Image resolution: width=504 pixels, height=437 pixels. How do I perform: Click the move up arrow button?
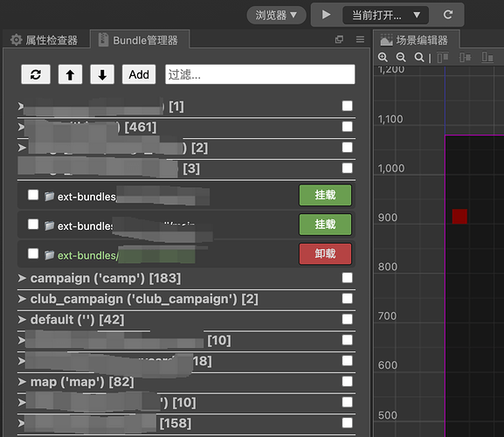click(70, 74)
